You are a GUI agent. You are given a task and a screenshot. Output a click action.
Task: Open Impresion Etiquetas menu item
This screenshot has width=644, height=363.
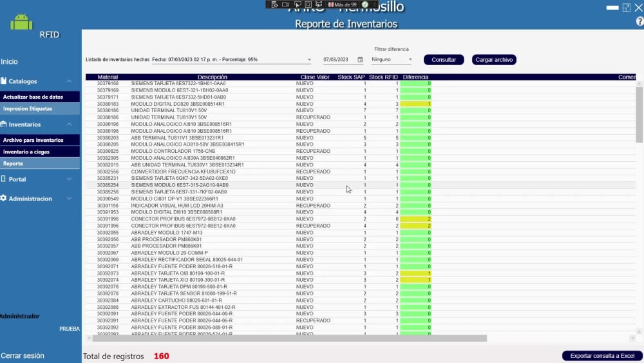40,108
